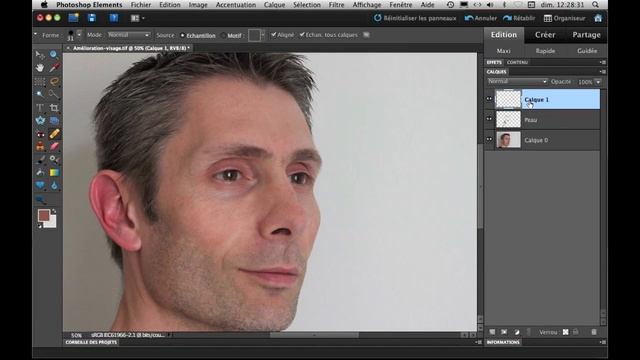Select the Lasso tool
640x360 pixels.
point(54,81)
